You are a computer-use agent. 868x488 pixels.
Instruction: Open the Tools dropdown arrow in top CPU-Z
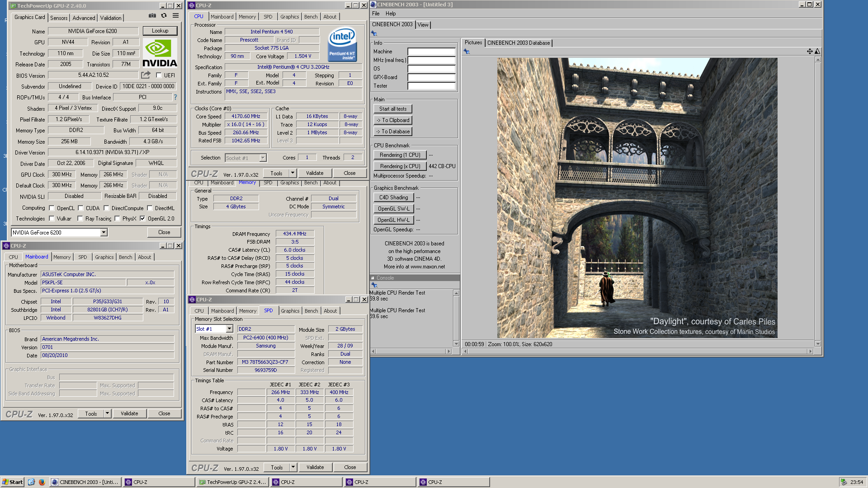pyautogui.click(x=292, y=173)
